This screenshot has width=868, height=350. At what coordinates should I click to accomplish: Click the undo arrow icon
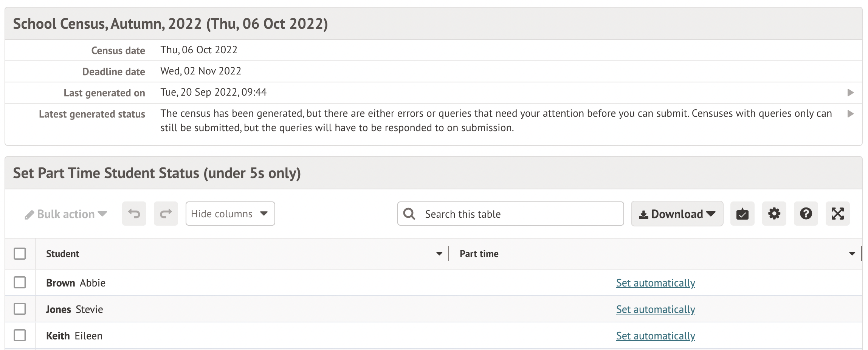coord(134,214)
